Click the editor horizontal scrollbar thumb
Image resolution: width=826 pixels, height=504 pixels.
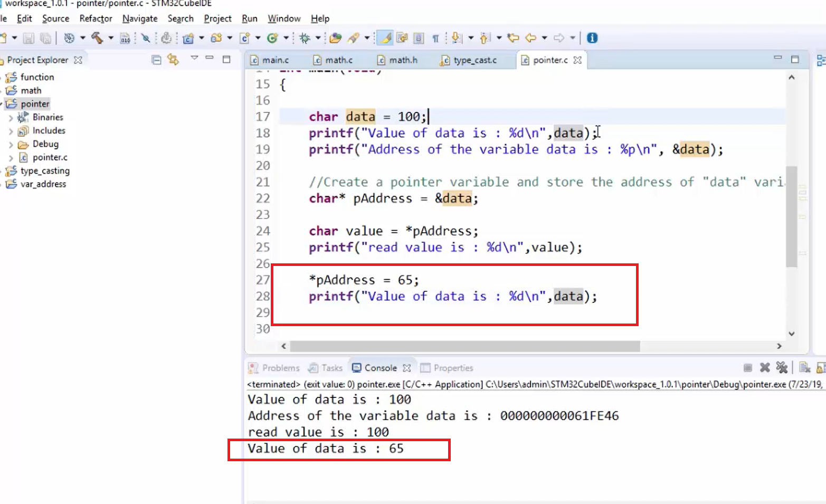click(x=465, y=346)
